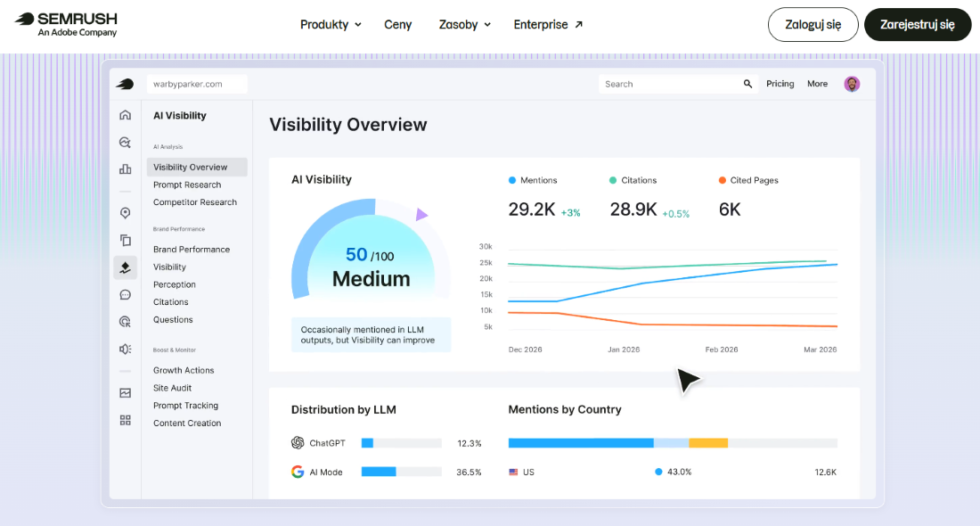The image size is (980, 526).
Task: Click the dashboard Search input field
Action: [x=678, y=84]
